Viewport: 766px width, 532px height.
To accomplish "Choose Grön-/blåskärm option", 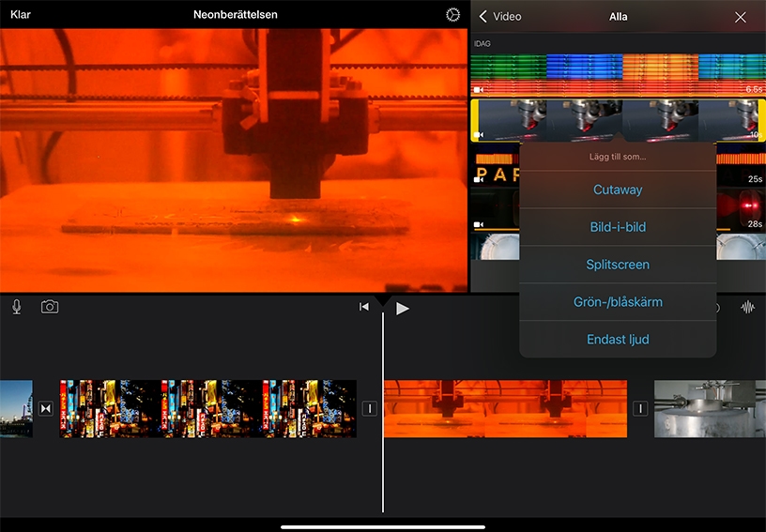I will point(618,301).
